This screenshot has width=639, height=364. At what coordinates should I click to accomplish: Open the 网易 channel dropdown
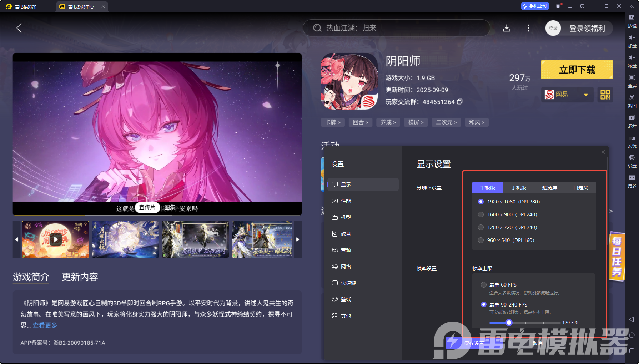pyautogui.click(x=567, y=95)
